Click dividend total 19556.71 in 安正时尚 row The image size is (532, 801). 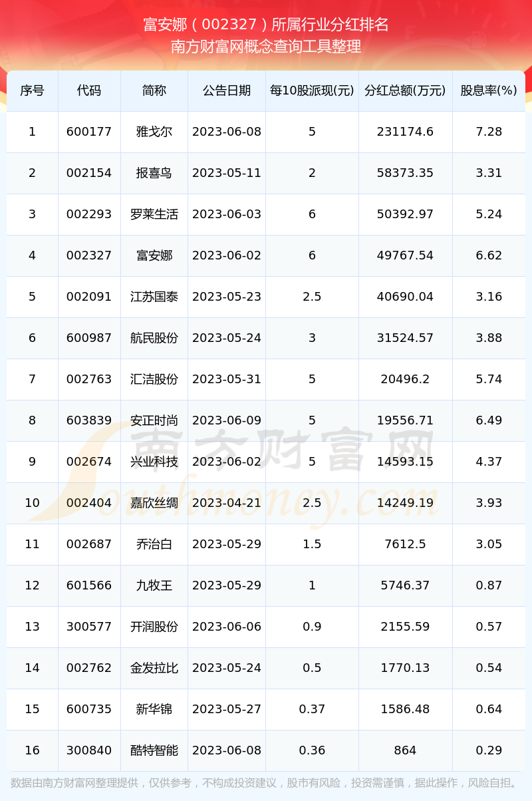coord(405,420)
